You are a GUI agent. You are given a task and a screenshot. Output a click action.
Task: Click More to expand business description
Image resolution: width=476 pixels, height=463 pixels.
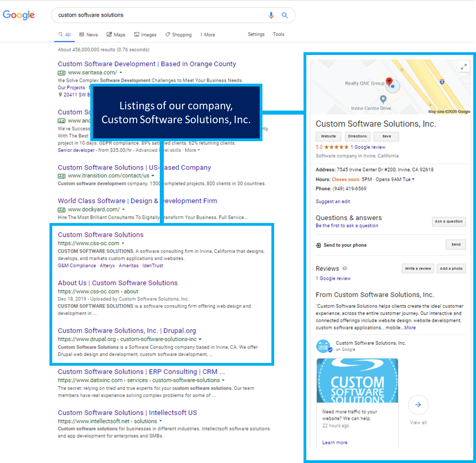coord(410,328)
